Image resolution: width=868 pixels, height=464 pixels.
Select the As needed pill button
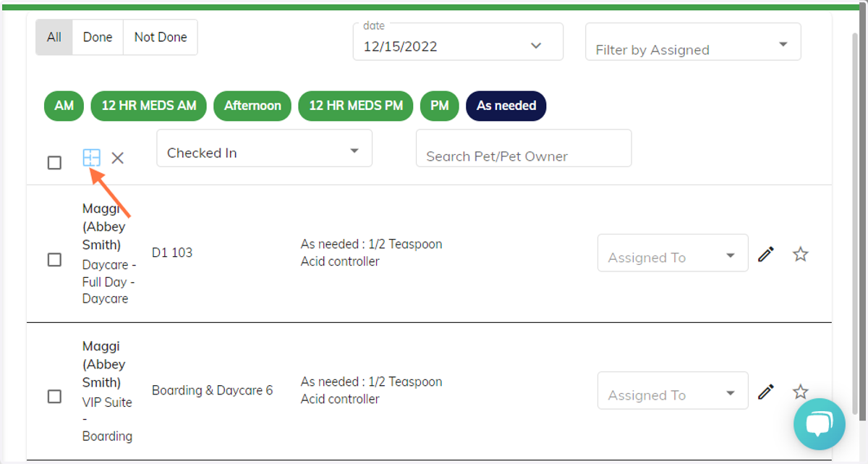click(x=506, y=106)
